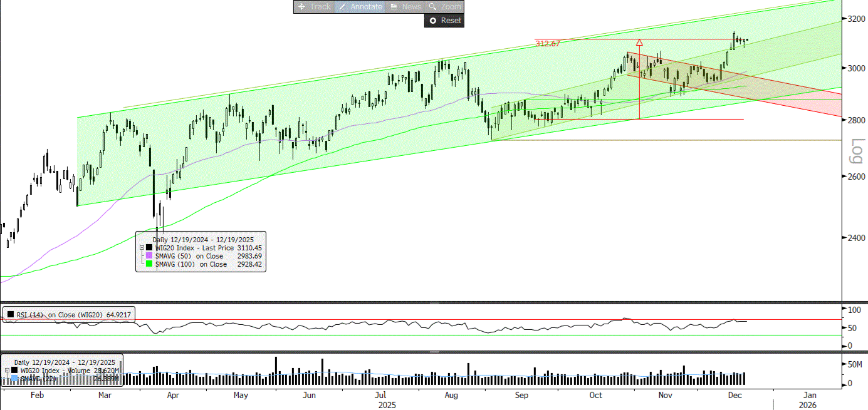
Task: Select the Annotate pencil tool
Action: [360, 6]
